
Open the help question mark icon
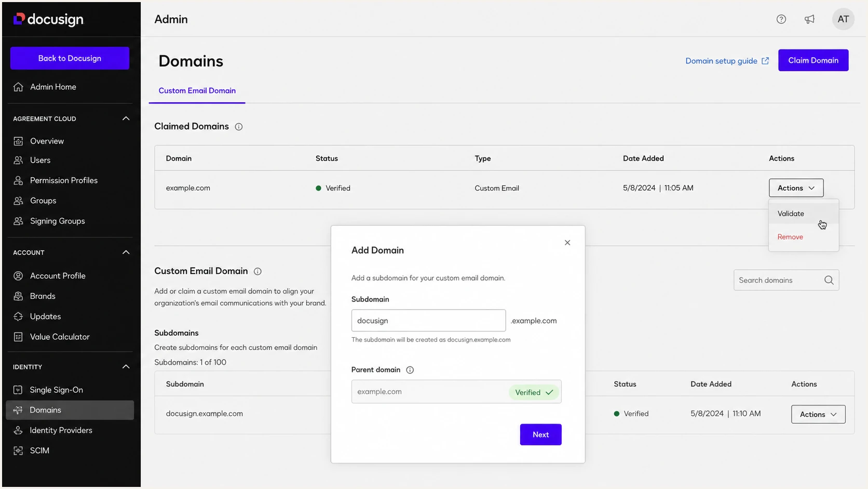tap(781, 19)
